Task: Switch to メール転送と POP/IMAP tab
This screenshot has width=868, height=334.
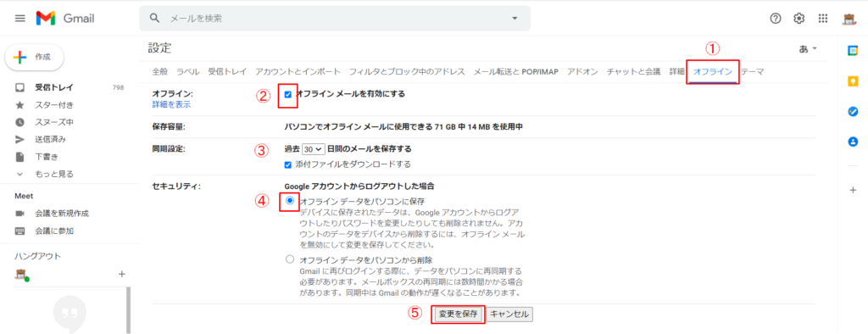Action: [516, 71]
